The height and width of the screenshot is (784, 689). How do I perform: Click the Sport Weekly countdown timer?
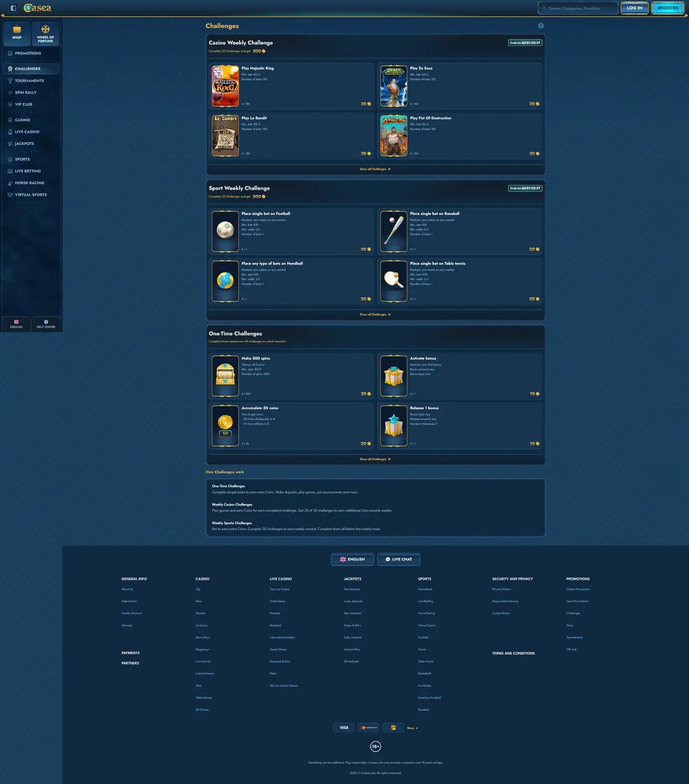[x=525, y=188]
